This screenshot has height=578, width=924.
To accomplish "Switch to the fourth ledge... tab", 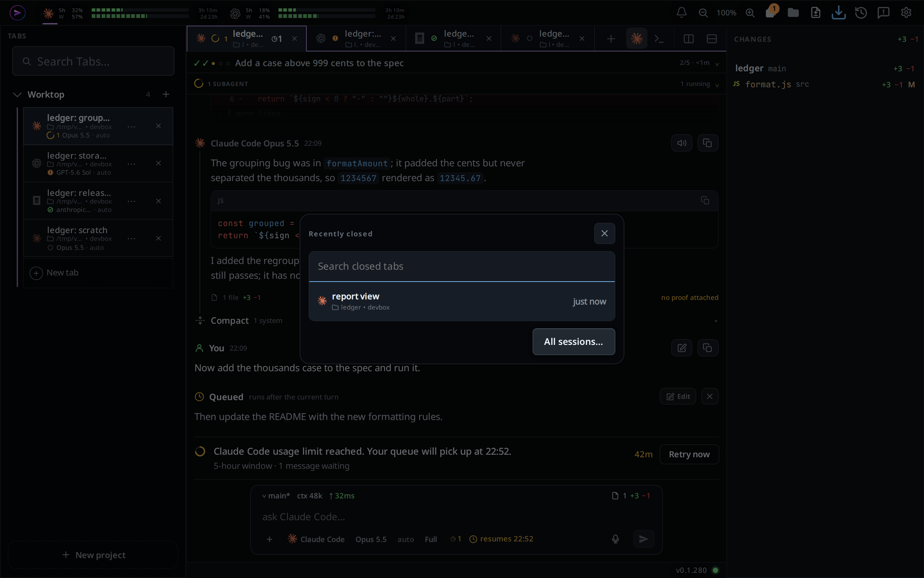I will [548, 38].
